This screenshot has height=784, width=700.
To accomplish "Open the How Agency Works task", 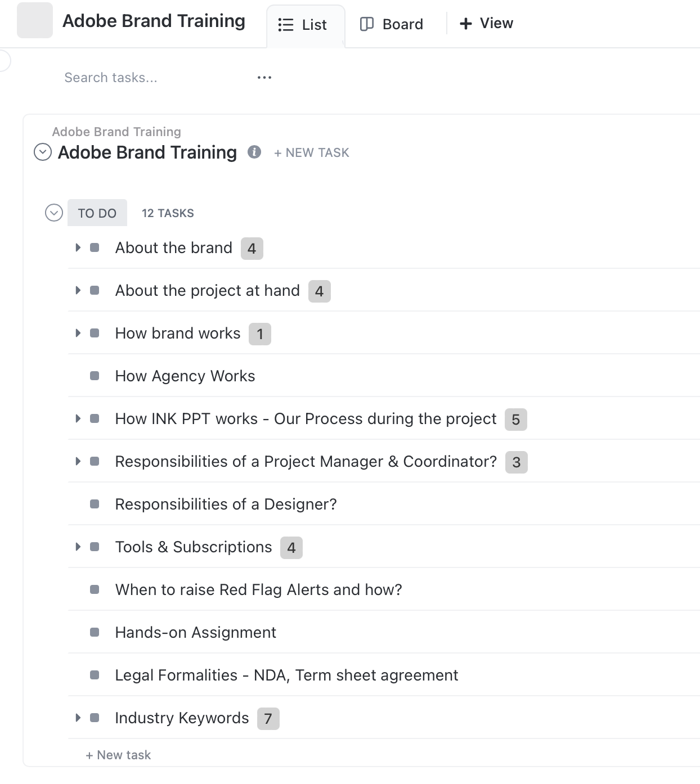I will coord(185,376).
